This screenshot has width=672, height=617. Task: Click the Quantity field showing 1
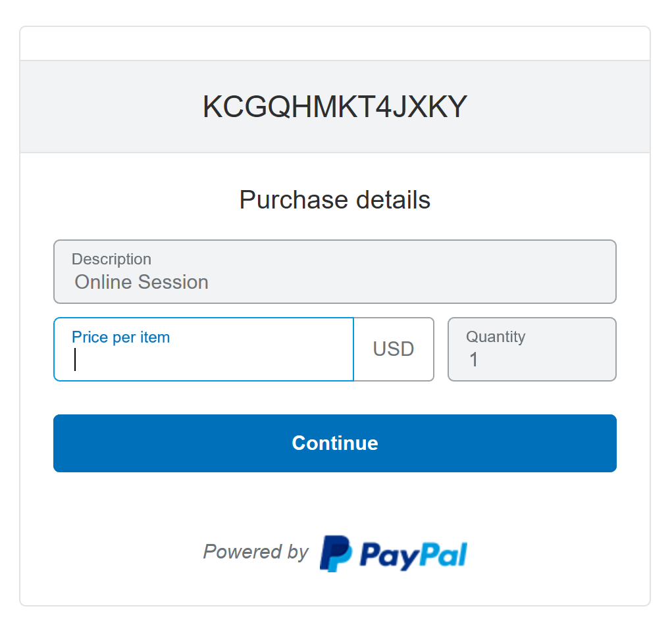point(531,349)
